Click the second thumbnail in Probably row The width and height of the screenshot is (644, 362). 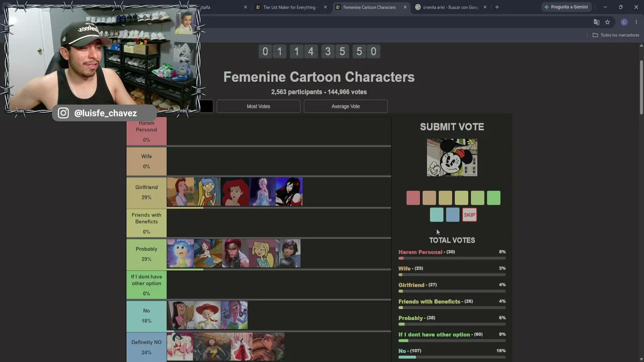pyautogui.click(x=208, y=253)
